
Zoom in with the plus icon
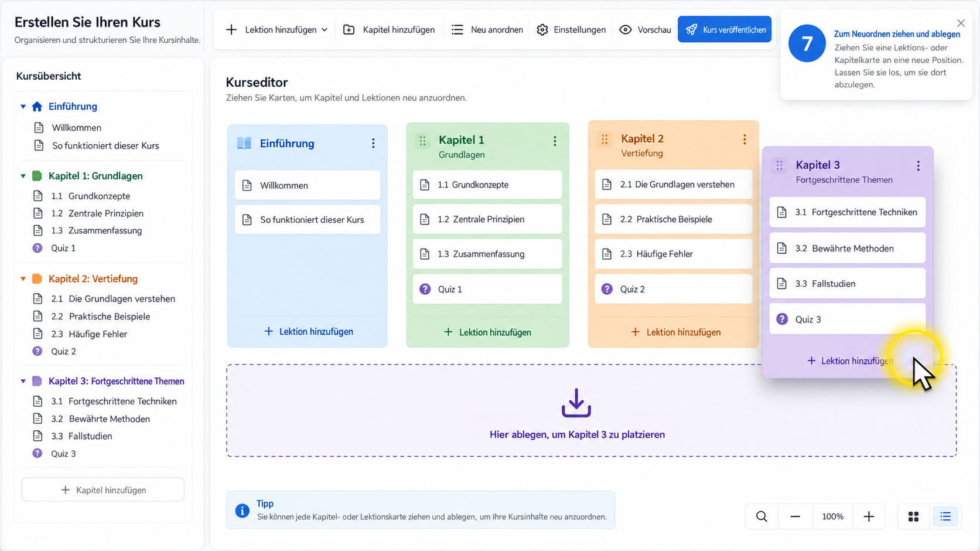coord(869,516)
